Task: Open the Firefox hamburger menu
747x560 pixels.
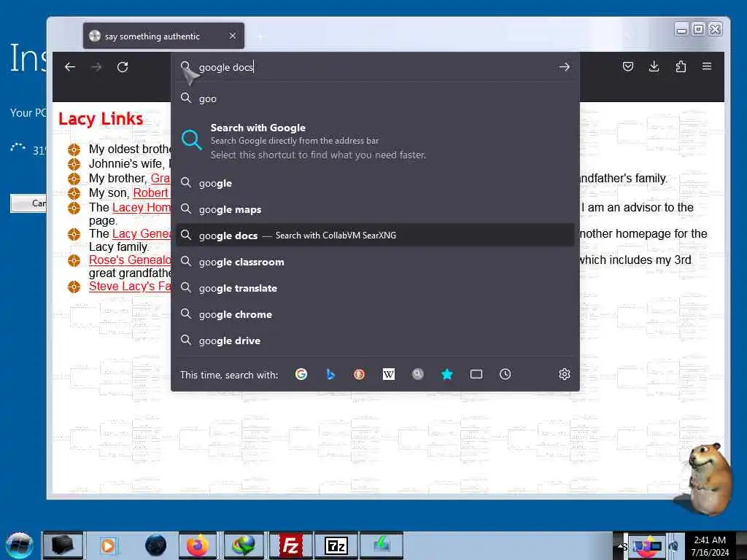Action: (707, 66)
